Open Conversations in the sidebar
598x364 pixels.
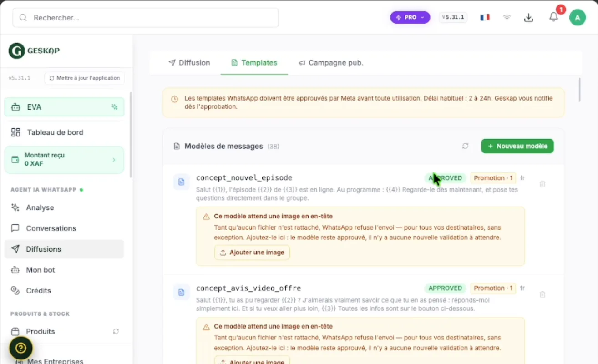(x=64, y=228)
